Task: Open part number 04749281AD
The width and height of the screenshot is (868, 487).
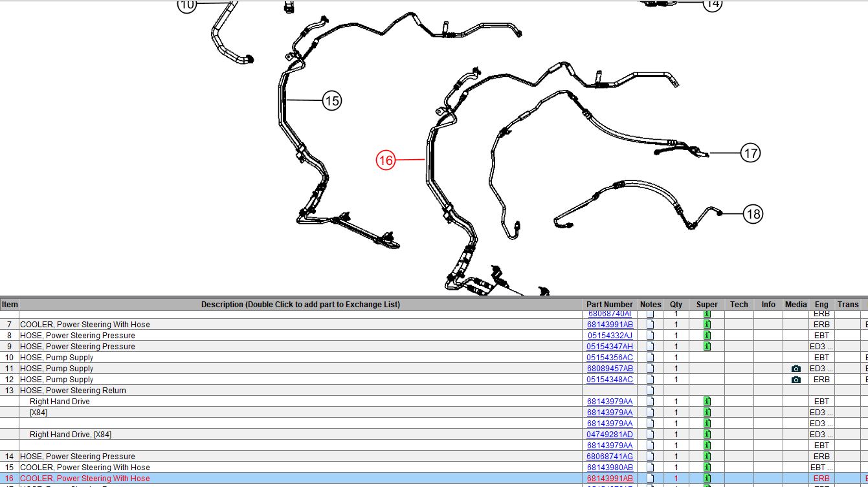Action: tap(610, 435)
